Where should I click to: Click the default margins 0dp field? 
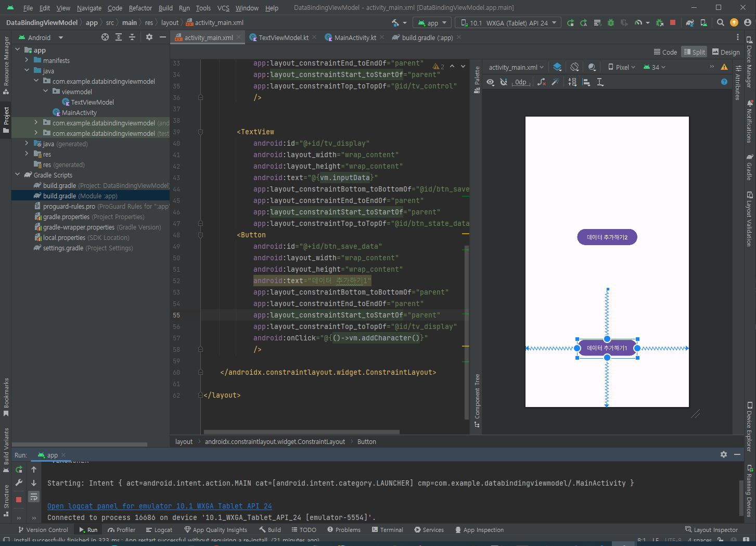click(x=521, y=82)
